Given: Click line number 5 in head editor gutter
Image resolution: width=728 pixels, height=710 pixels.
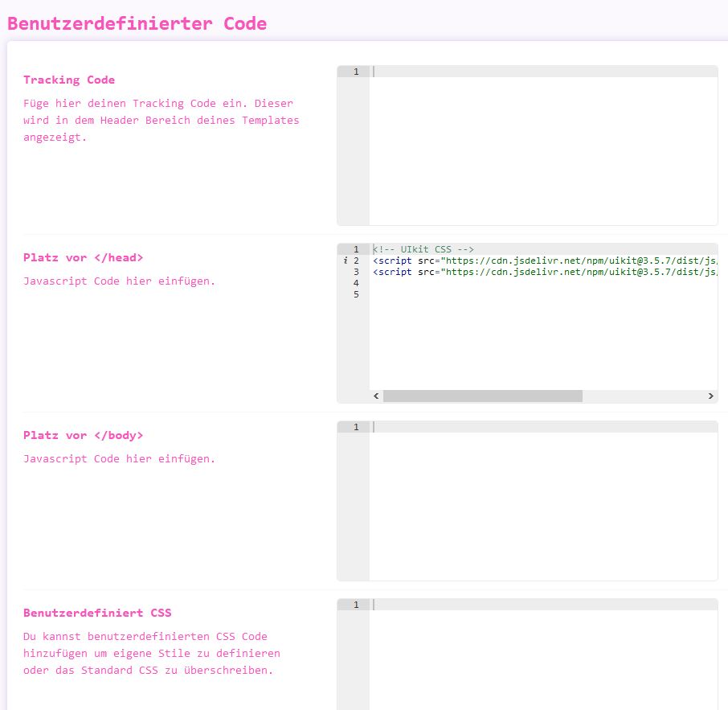Looking at the screenshot, I should point(356,294).
